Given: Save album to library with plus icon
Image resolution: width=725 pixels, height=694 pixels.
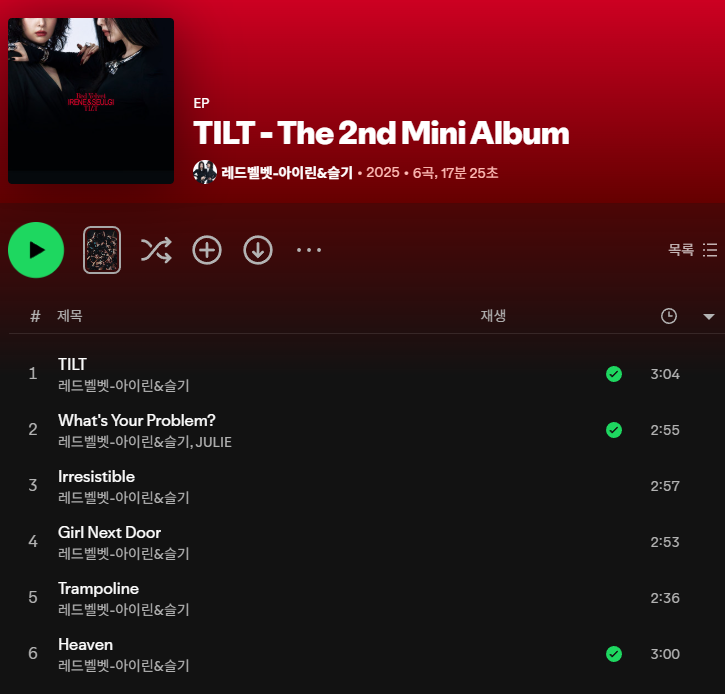Looking at the screenshot, I should 207,250.
